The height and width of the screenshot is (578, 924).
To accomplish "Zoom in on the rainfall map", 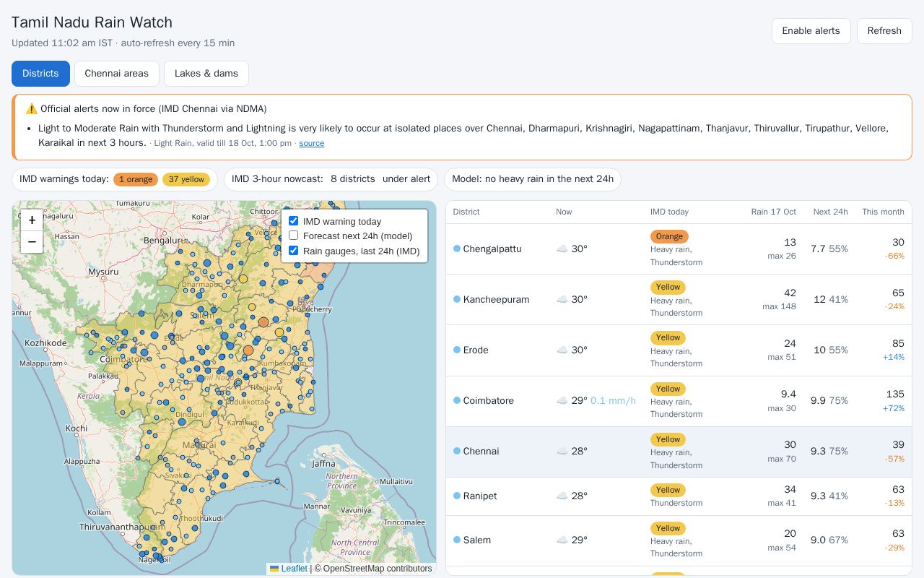I will pos(32,220).
